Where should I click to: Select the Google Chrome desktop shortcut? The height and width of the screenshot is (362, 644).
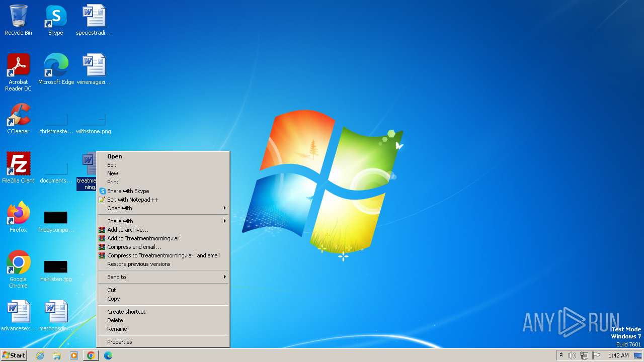(18, 269)
